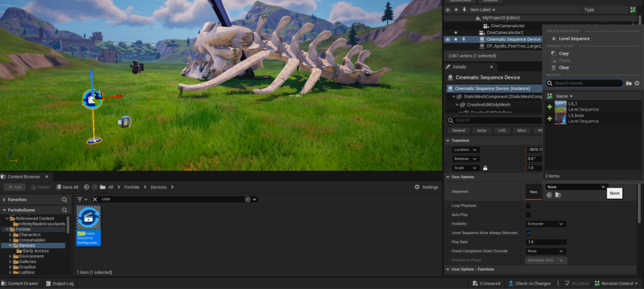This screenshot has height=289, width=644.
Task: Select the Actor details filter
Action: pyautogui.click(x=482, y=130)
